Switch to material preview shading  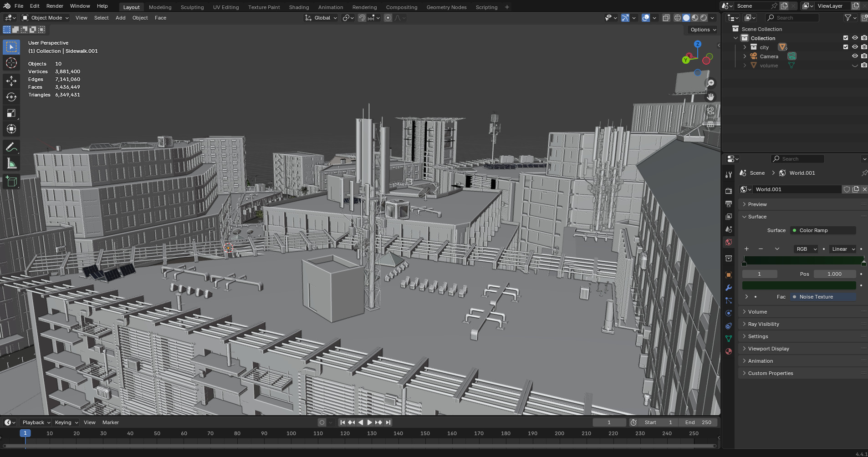point(695,18)
